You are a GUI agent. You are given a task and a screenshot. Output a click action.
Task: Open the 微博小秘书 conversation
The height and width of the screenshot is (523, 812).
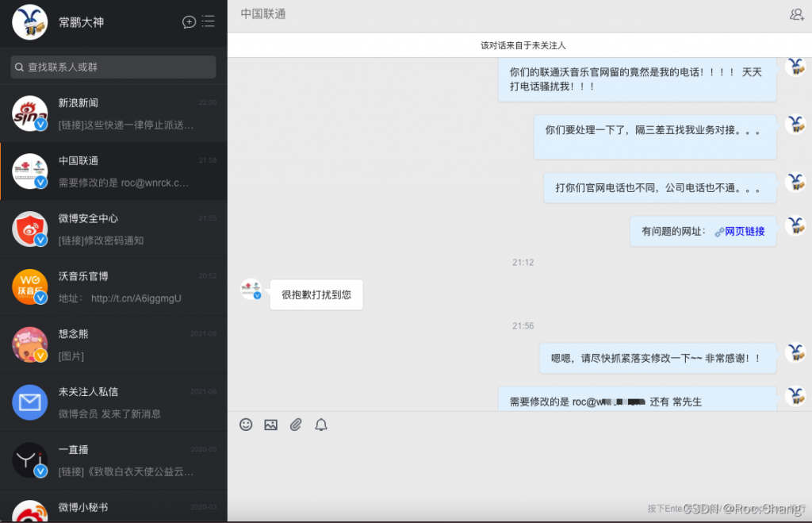click(x=113, y=506)
